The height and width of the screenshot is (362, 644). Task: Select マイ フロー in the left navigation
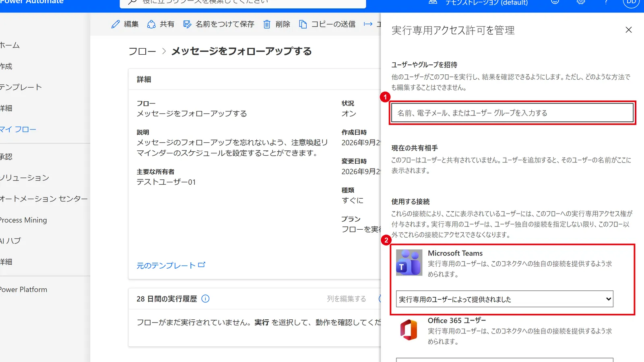click(x=18, y=129)
